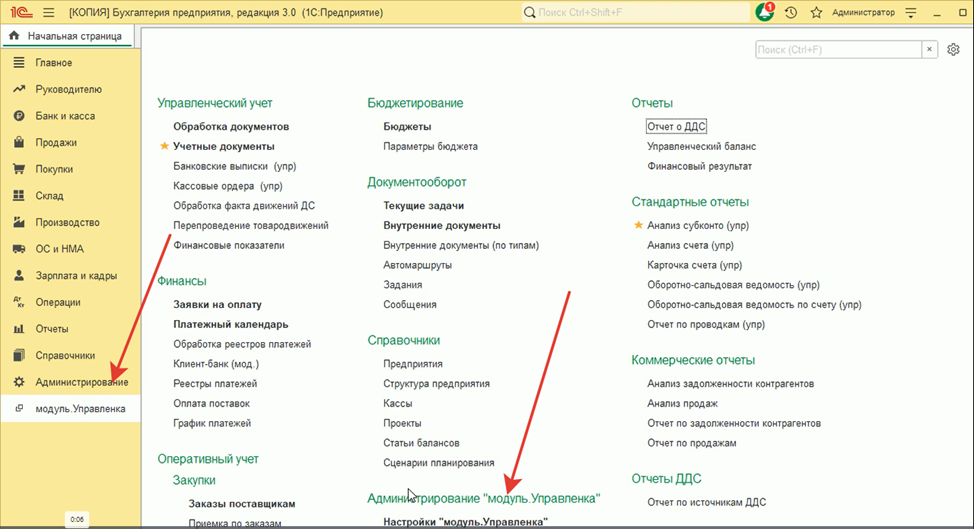Open the gear settings icon near search
974x529 pixels.
953,50
